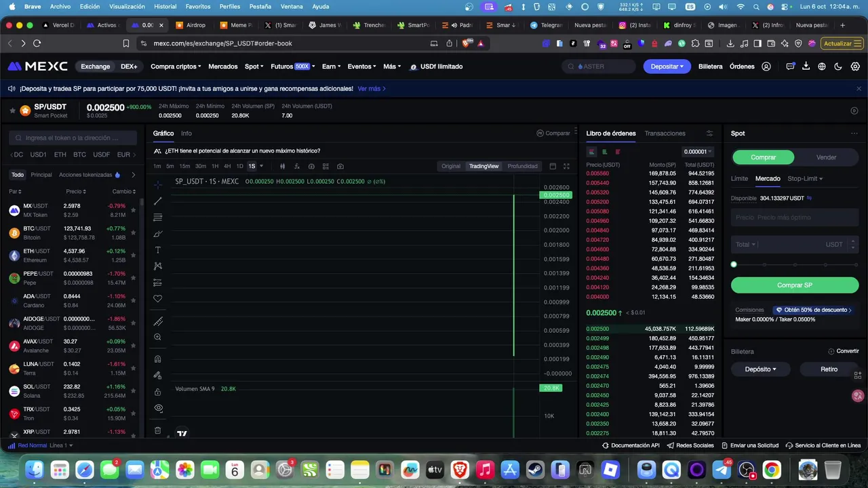Sort pairs by Precio column
Viewport: 868px width, 488px height.
click(x=76, y=192)
